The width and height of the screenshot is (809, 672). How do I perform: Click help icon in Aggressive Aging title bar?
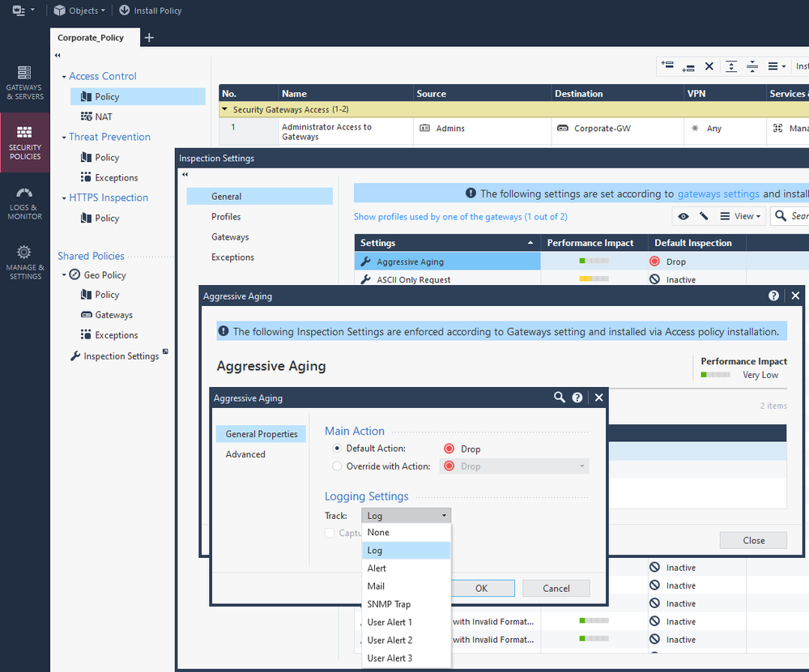774,296
